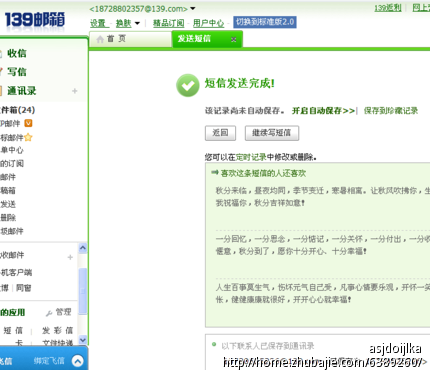The height and width of the screenshot is (370, 430).
Task: Click the plus icon beside 通讯录
Action: 75,91
